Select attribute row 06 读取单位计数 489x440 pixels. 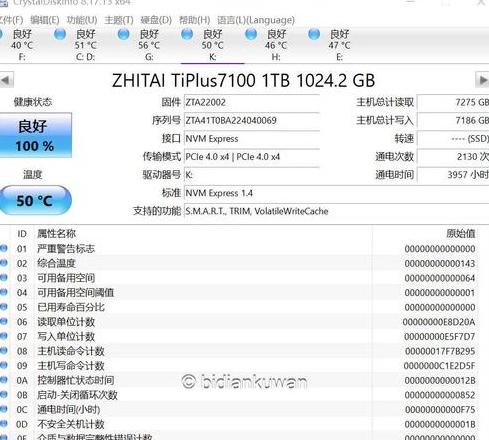point(239,322)
